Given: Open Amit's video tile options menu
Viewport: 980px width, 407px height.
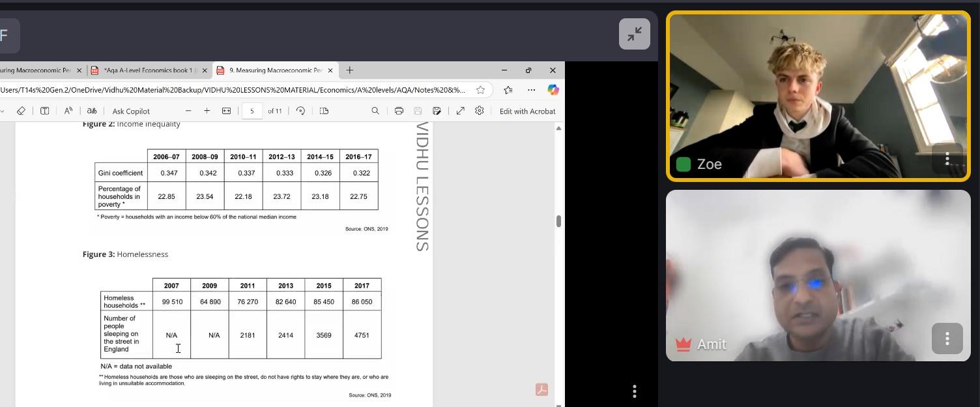Looking at the screenshot, I should (947, 339).
